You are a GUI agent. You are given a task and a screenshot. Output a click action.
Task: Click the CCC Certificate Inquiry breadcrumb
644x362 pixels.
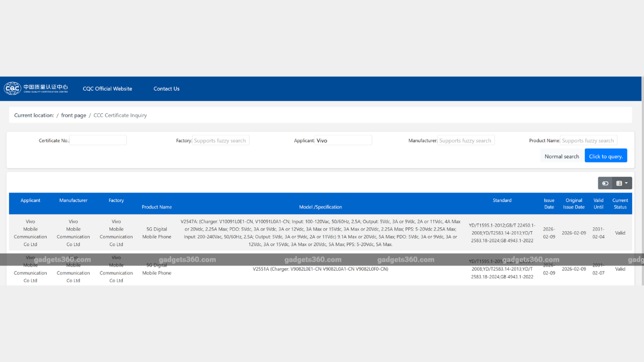(120, 115)
